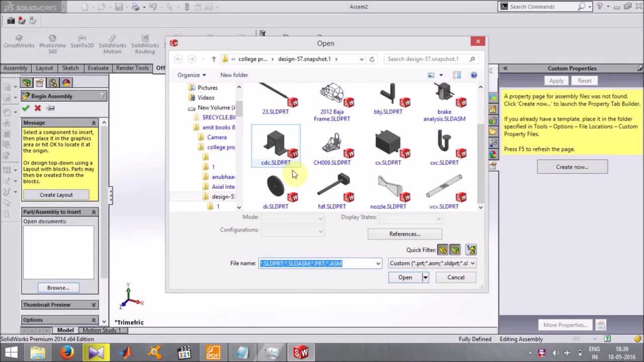Open Begin Assembly help question mark
This screenshot has height=362, width=644.
click(102, 96)
